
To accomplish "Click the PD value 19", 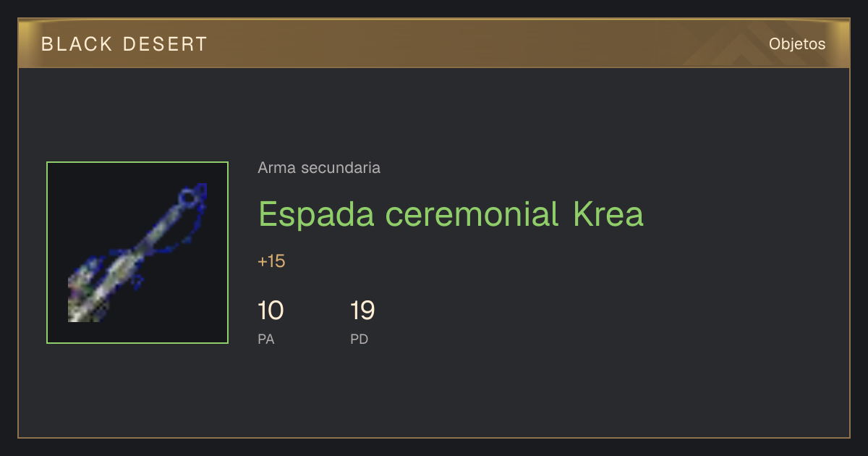I will tap(362, 311).
